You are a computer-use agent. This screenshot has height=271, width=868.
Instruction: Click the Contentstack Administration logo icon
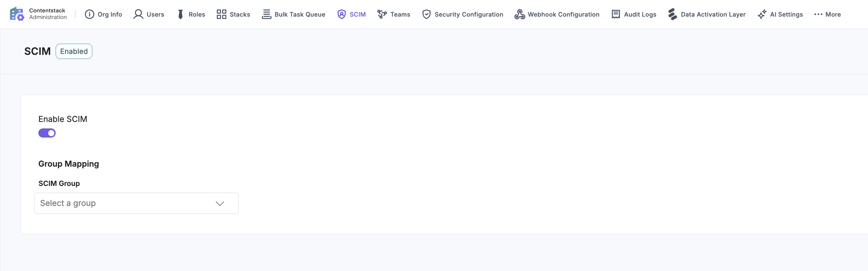[17, 14]
